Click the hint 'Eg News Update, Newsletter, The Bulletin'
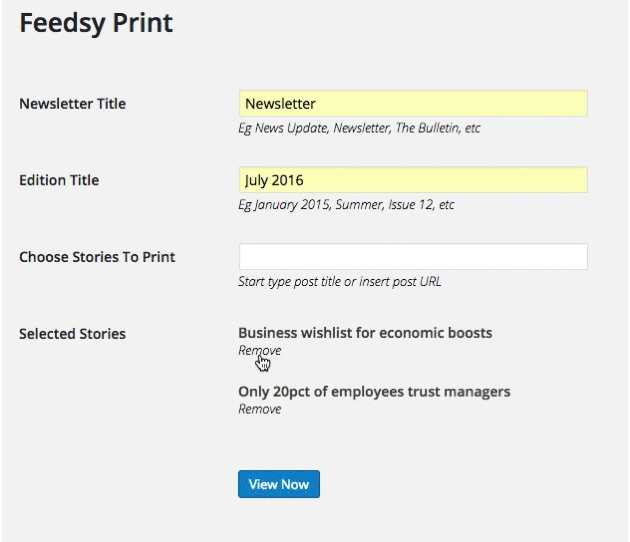 coord(359,128)
